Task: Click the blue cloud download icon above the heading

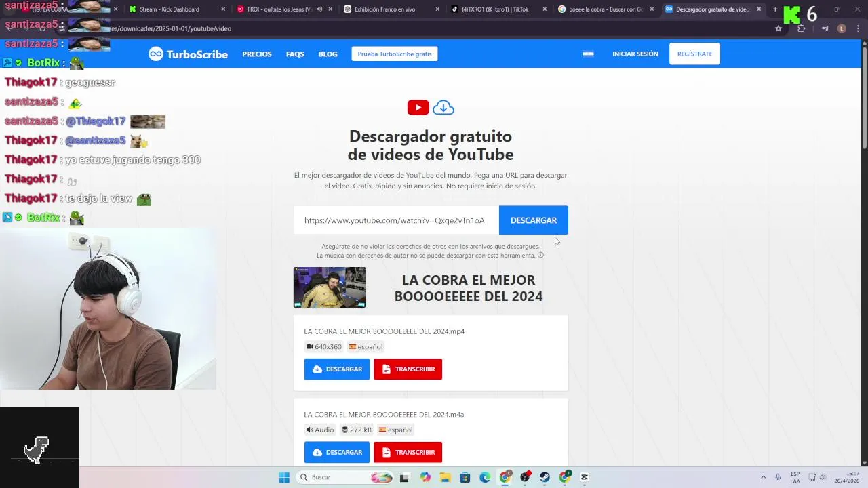Action: click(443, 108)
